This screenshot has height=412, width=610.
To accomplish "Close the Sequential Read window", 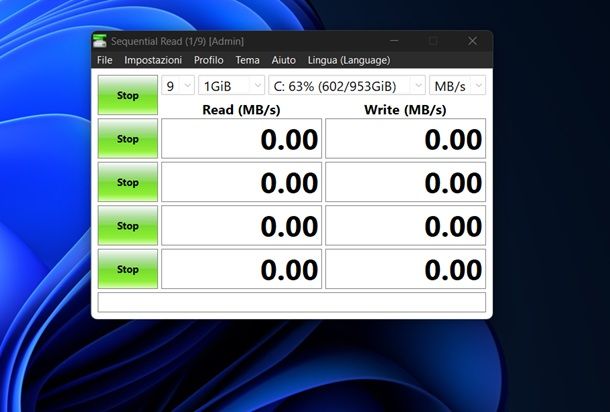I will coord(472,41).
